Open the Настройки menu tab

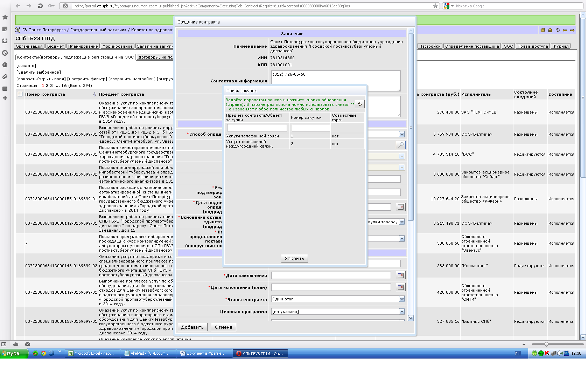pyautogui.click(x=430, y=46)
